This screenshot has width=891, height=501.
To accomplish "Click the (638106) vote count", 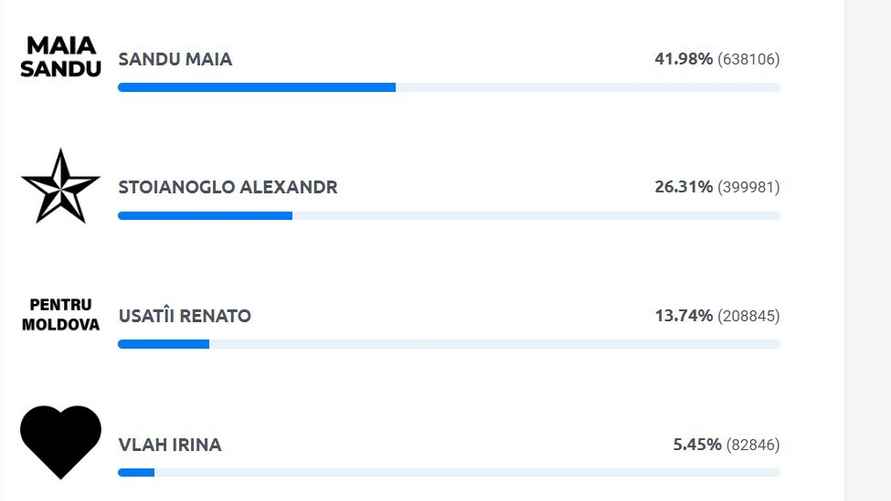I will point(748,59).
